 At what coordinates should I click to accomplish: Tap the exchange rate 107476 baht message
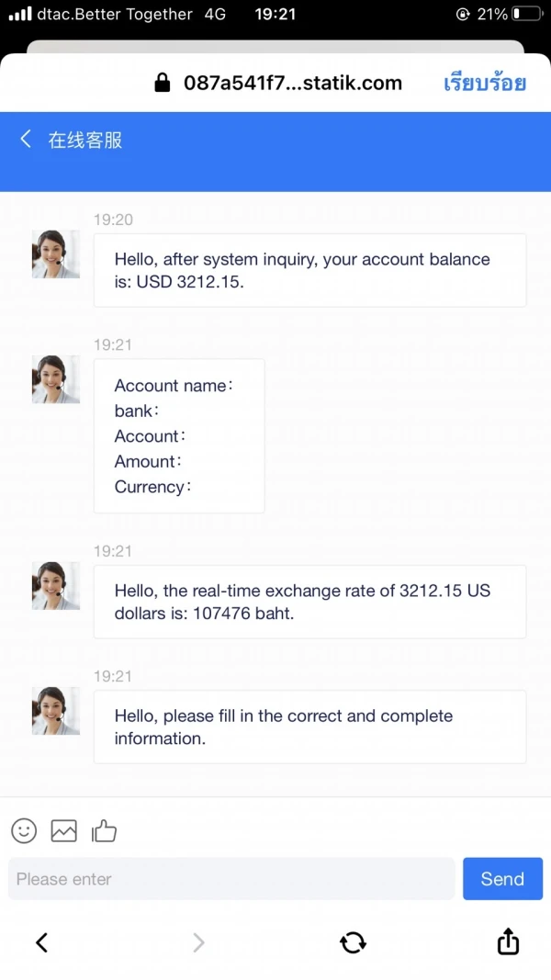309,602
